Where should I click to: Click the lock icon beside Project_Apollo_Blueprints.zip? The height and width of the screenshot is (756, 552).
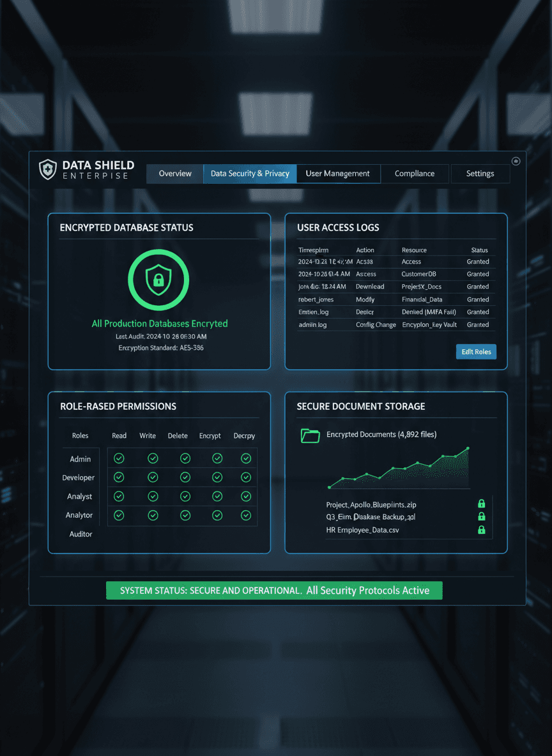click(x=482, y=503)
